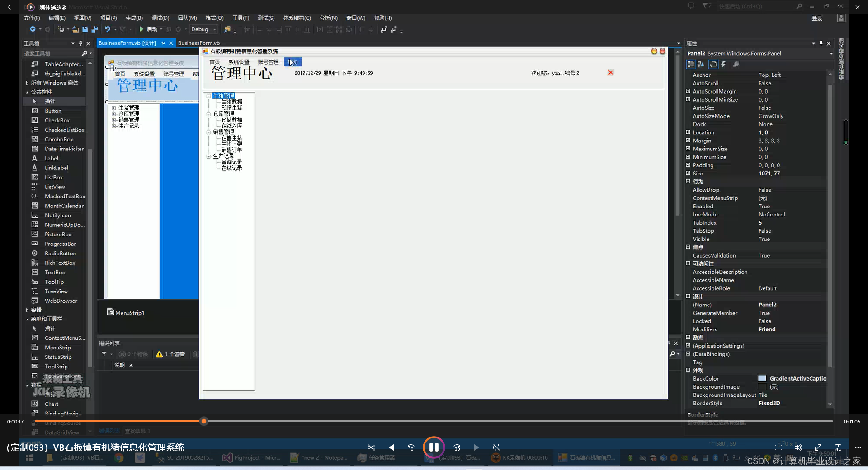Viewport: 868px width, 470px height.
Task: Skip forward 30 seconds
Action: pos(457,447)
